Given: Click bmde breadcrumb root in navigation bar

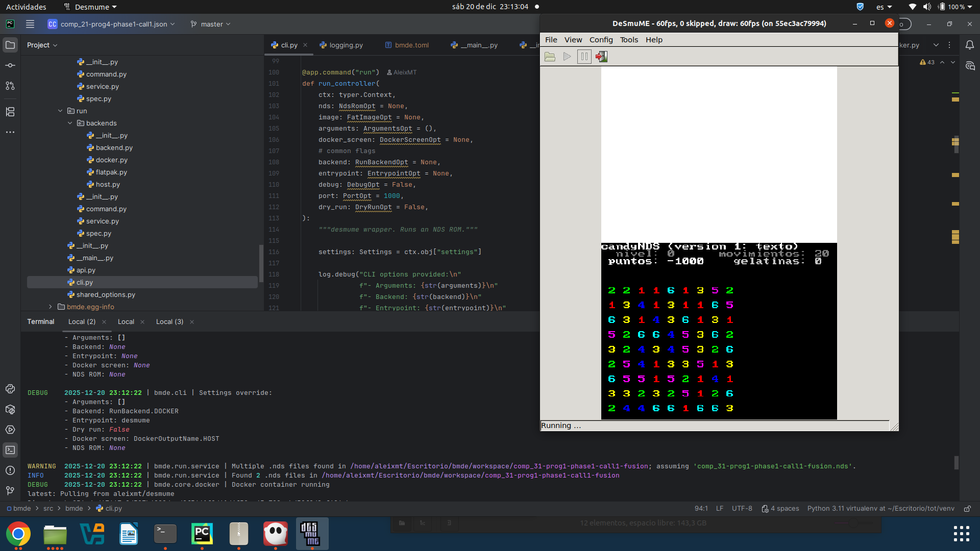Looking at the screenshot, I should (19, 509).
